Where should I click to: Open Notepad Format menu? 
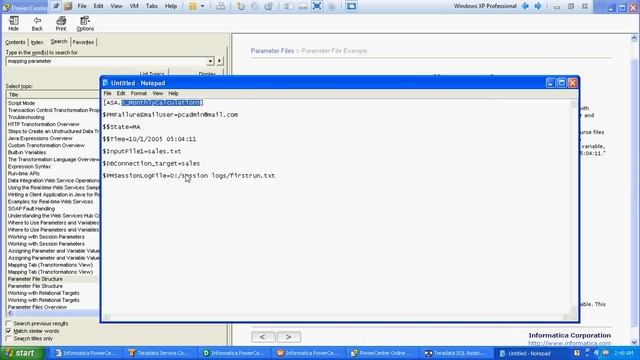coord(139,93)
